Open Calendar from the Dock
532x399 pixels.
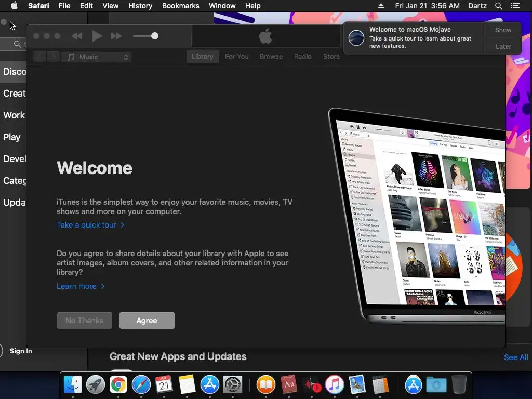164,384
